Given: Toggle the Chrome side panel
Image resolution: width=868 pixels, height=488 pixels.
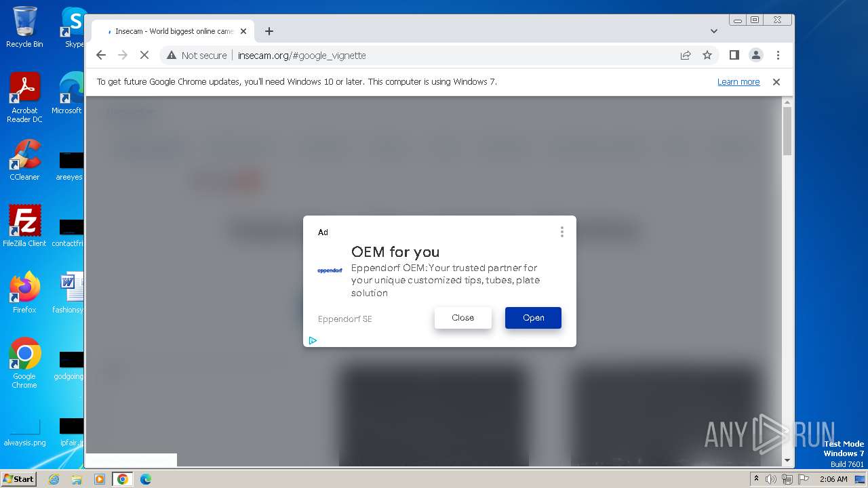Looking at the screenshot, I should click(x=734, y=56).
